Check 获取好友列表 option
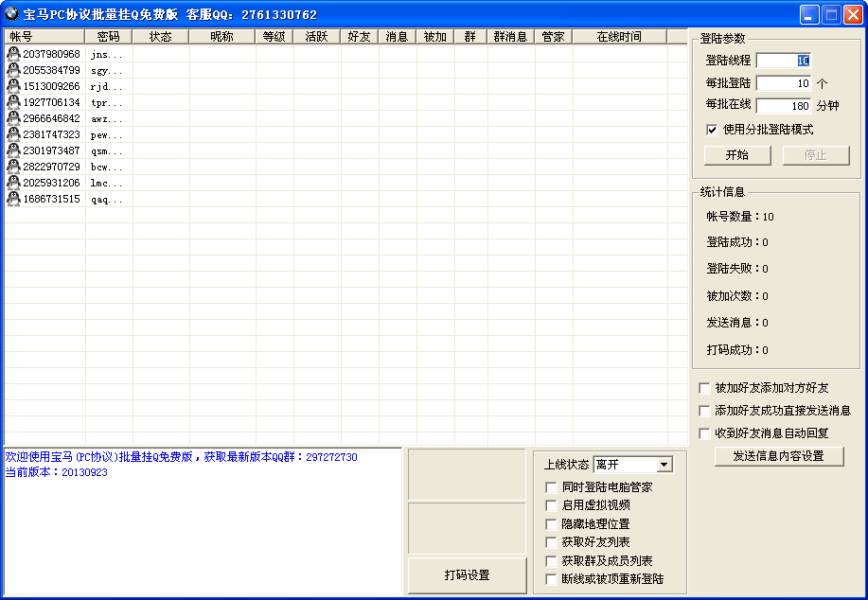Image resolution: width=868 pixels, height=600 pixels. 552,542
